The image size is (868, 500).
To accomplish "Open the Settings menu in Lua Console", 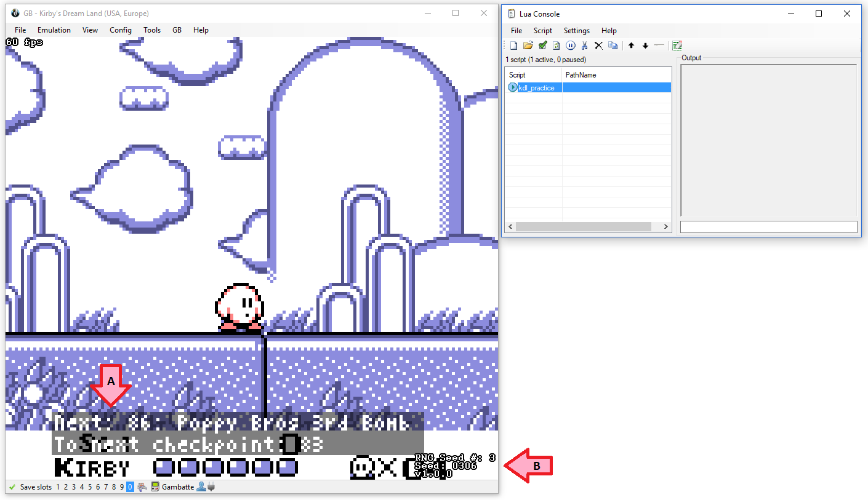I will pos(577,31).
